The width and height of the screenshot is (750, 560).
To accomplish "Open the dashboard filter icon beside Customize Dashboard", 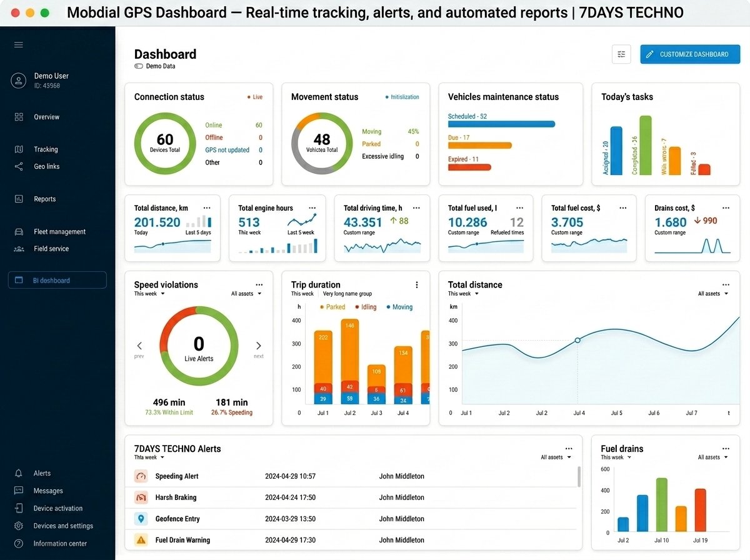I will tap(621, 54).
